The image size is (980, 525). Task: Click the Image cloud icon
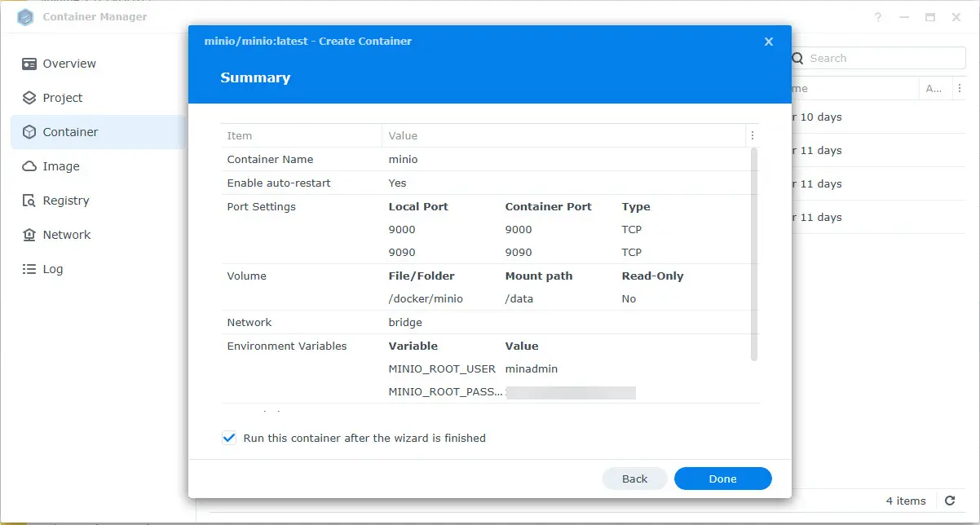coord(29,166)
